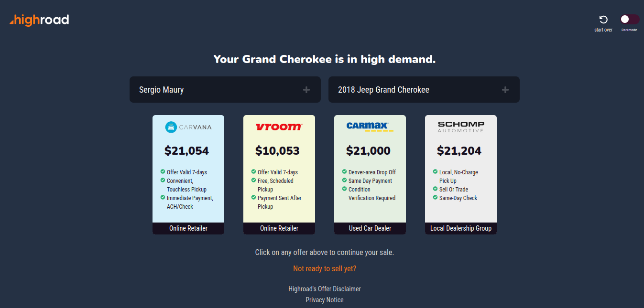This screenshot has height=308, width=644.
Task: Select the Online Retailer label under Carvana
Action: click(x=188, y=228)
